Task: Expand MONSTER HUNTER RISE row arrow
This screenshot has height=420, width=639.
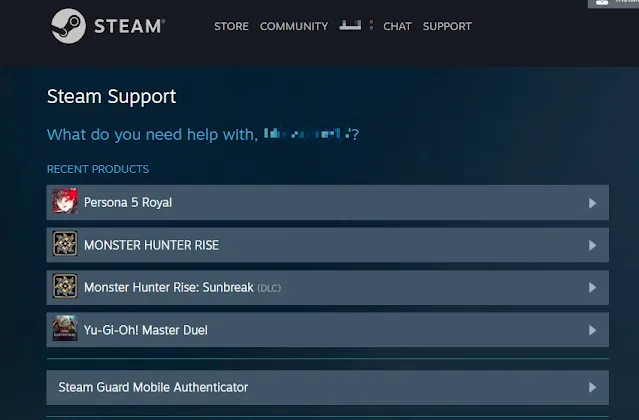Action: [593, 245]
